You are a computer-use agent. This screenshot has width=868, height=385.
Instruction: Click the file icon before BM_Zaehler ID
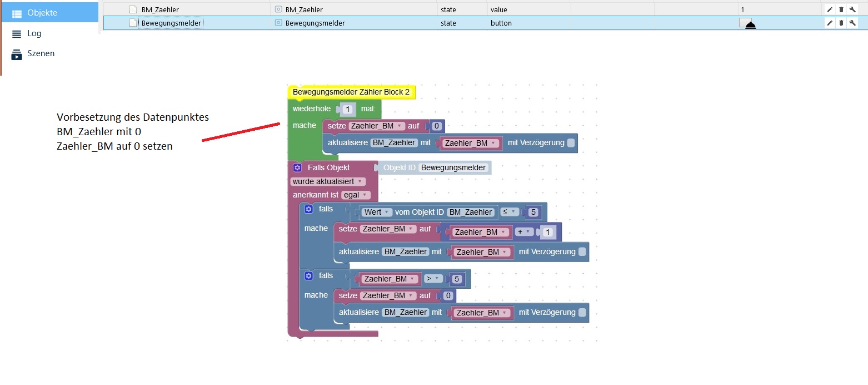pyautogui.click(x=133, y=9)
